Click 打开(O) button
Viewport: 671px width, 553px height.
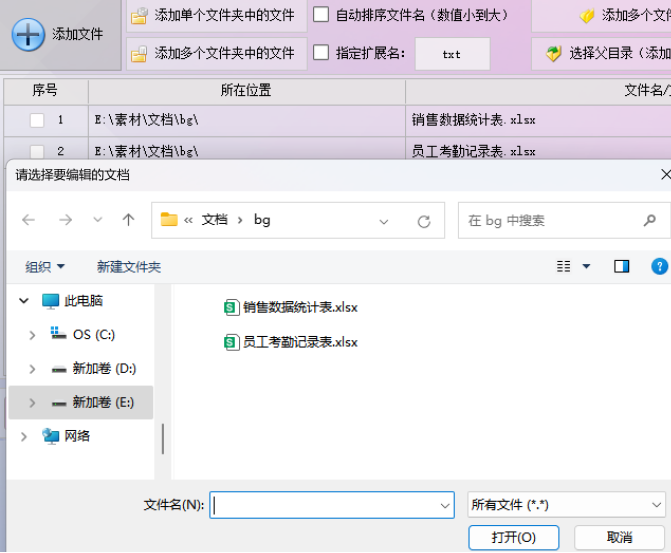[x=514, y=538]
